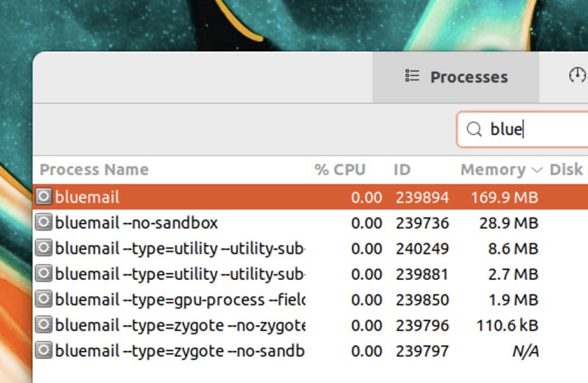Click the gear icon of the selected bluemail process
This screenshot has width=588, height=383.
pyautogui.click(x=43, y=197)
